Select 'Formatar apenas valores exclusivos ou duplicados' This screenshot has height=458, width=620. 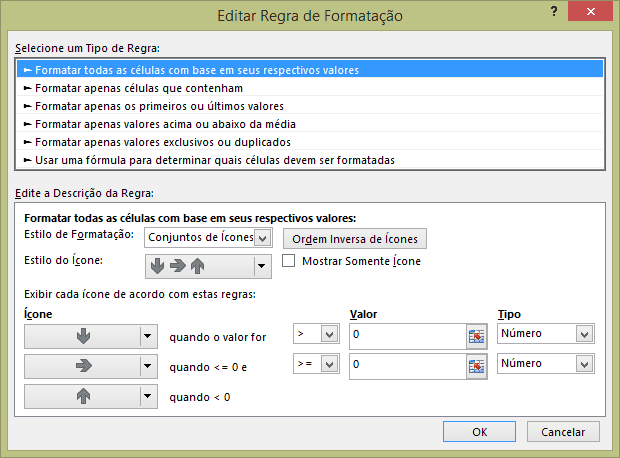pyautogui.click(x=310, y=142)
